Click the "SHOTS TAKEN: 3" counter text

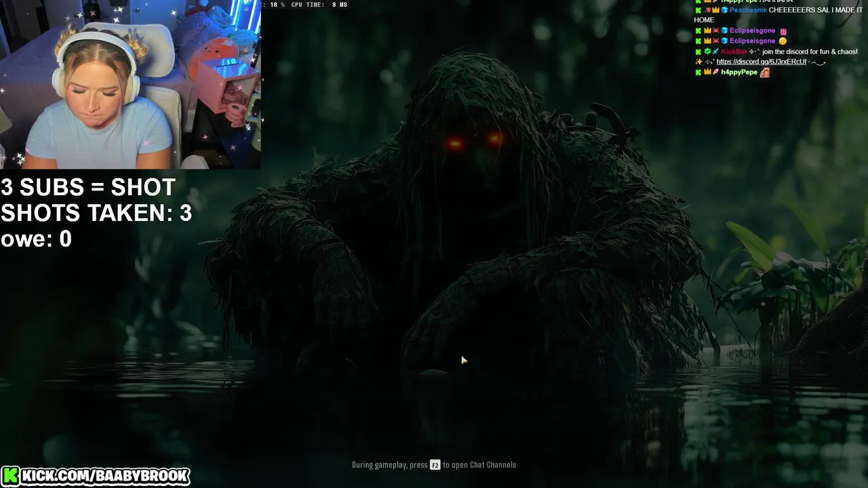96,213
